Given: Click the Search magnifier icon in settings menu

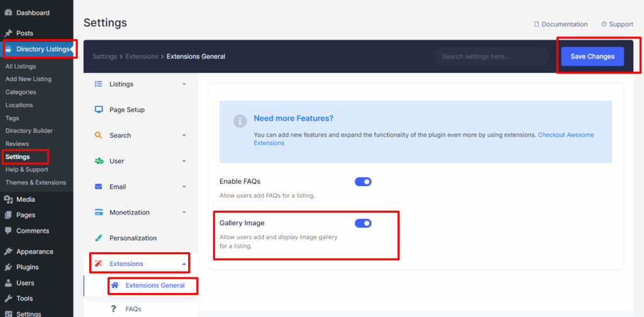Looking at the screenshot, I should pyautogui.click(x=99, y=135).
